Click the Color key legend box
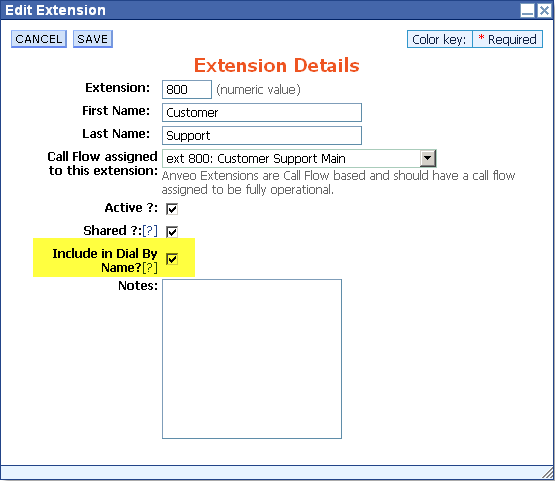The height and width of the screenshot is (481, 555). (x=440, y=39)
